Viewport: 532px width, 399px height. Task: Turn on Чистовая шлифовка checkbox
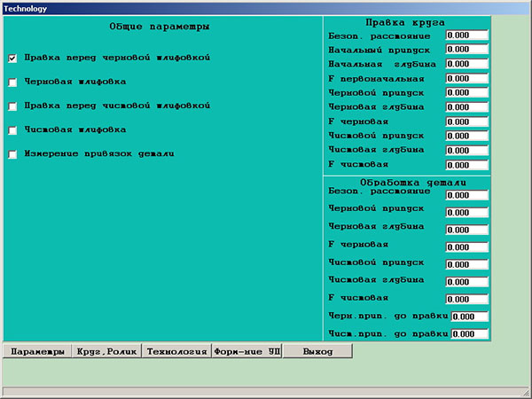12,130
